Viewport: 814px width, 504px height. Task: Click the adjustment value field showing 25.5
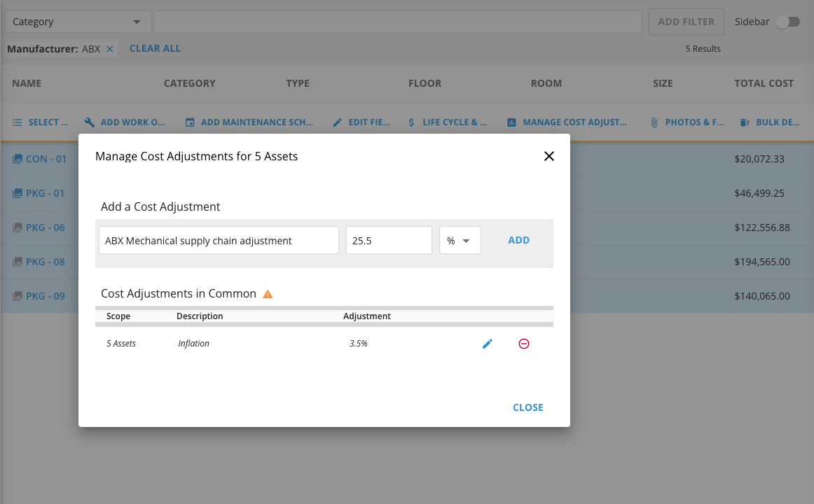pyautogui.click(x=389, y=240)
